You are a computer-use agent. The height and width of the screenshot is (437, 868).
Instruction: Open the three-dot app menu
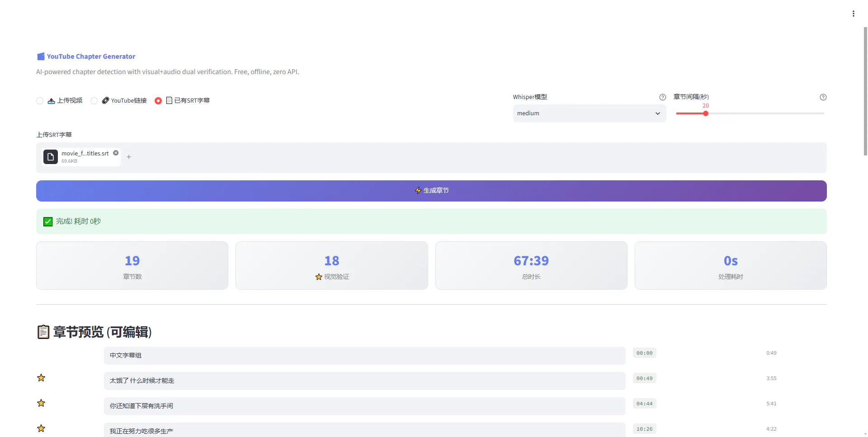[x=853, y=14]
